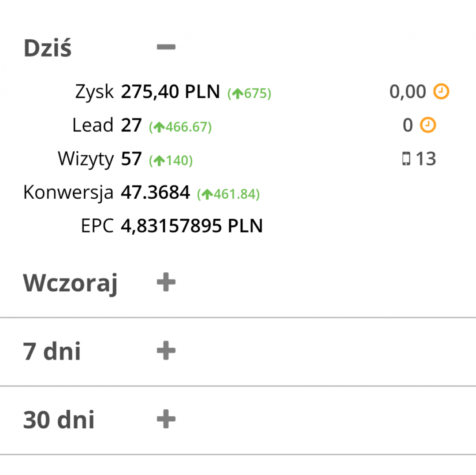
Task: Click the EPC value 4,83157895 PLN
Action: point(192,226)
